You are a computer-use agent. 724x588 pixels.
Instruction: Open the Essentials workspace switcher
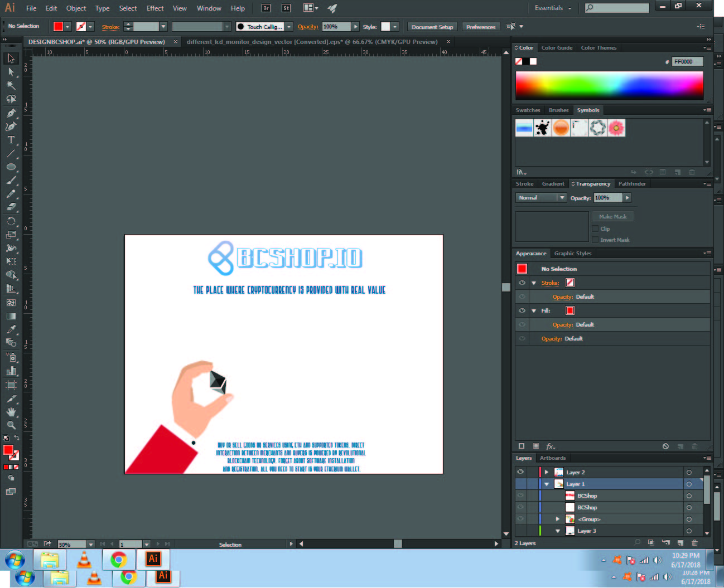click(x=553, y=8)
